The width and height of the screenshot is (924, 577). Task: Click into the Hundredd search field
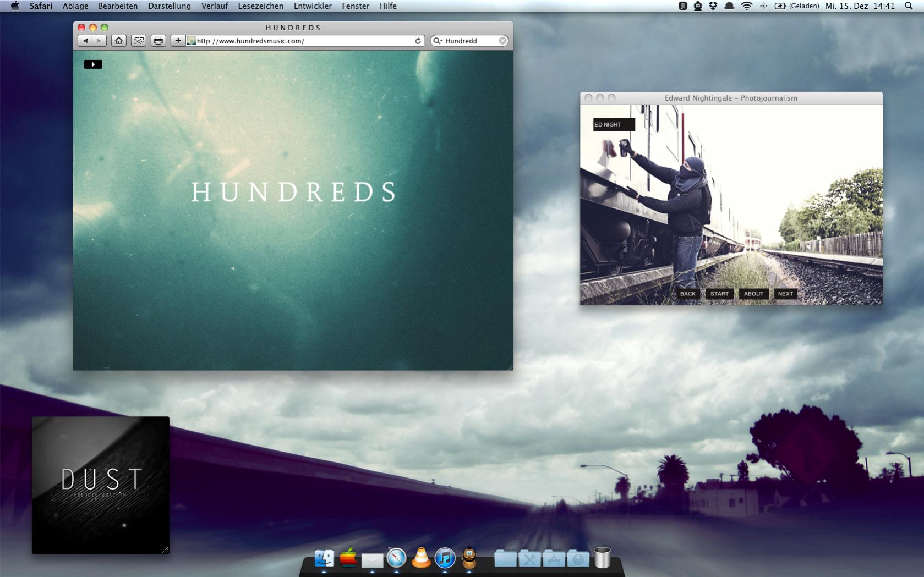(x=471, y=41)
